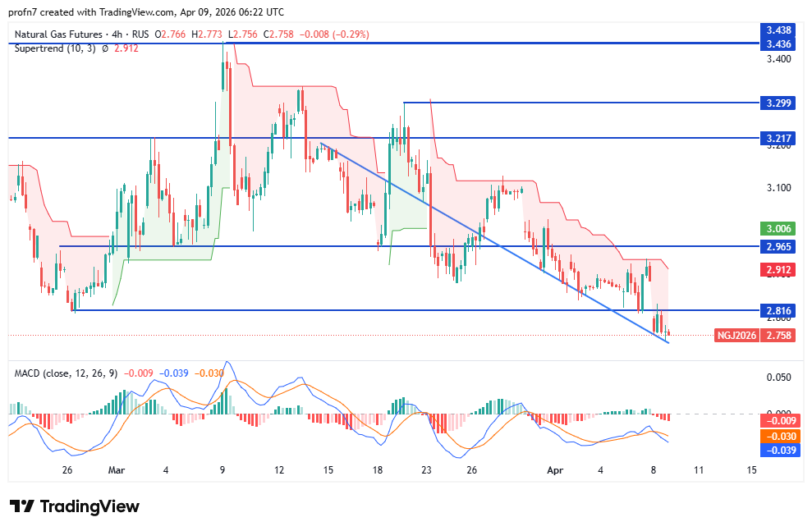The height and width of the screenshot is (531, 812).
Task: Click the NGJ2026 symbol tag
Action: pyautogui.click(x=736, y=336)
